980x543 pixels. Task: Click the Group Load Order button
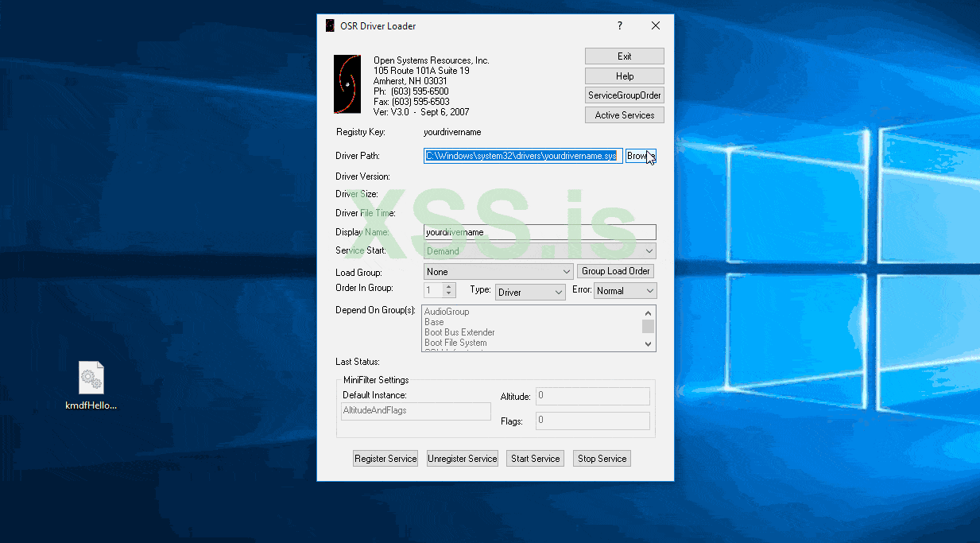pyautogui.click(x=616, y=271)
